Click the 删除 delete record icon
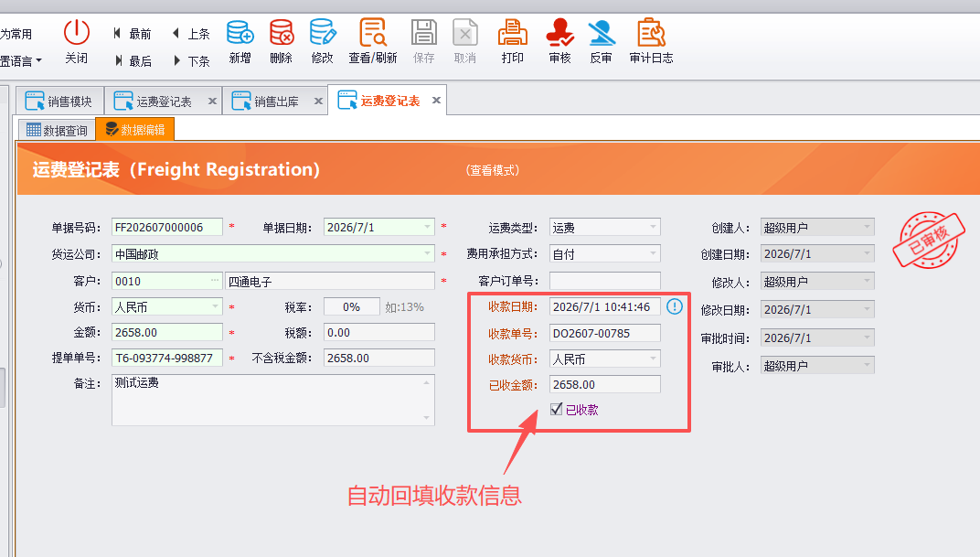Image resolution: width=980 pixels, height=557 pixels. [x=282, y=32]
